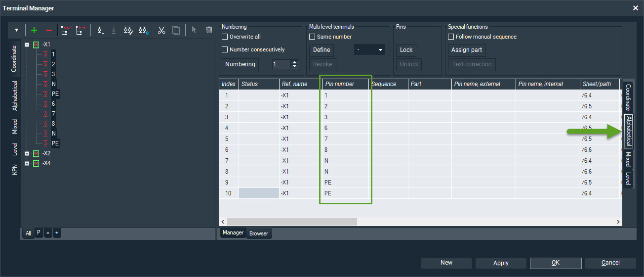Viewport: 644px width, 277px height.
Task: Click the scrollbar left arrow under table
Action: click(x=223, y=222)
